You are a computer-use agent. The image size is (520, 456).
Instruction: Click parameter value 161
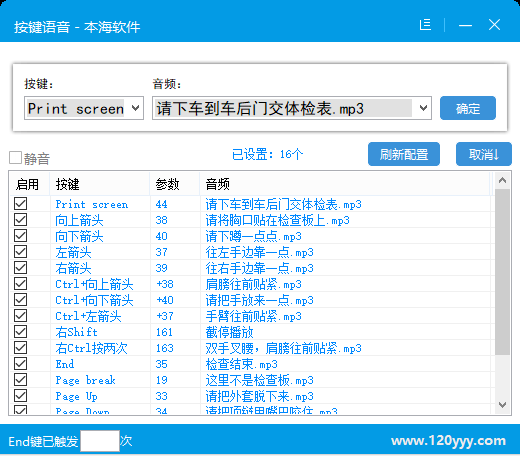(x=164, y=332)
